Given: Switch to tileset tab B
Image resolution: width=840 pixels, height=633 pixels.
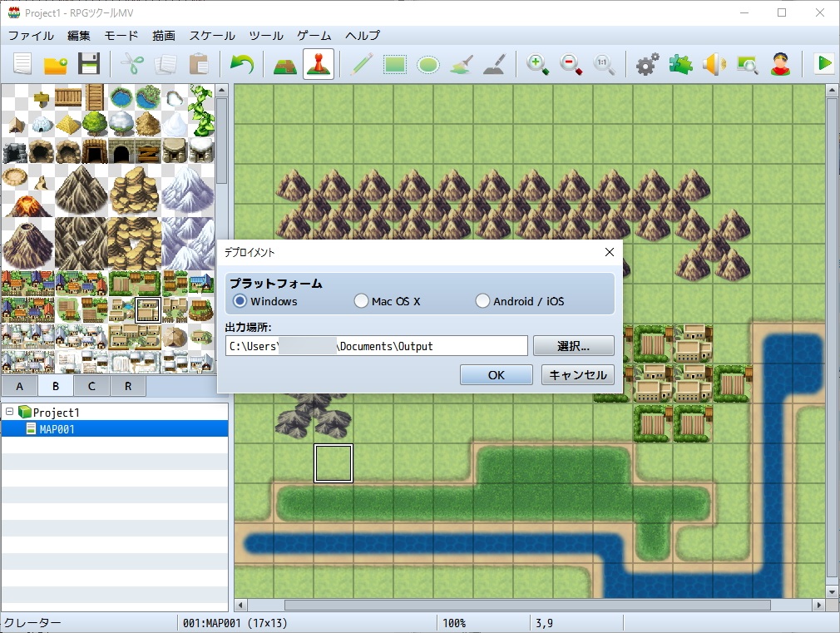Looking at the screenshot, I should click(x=56, y=386).
